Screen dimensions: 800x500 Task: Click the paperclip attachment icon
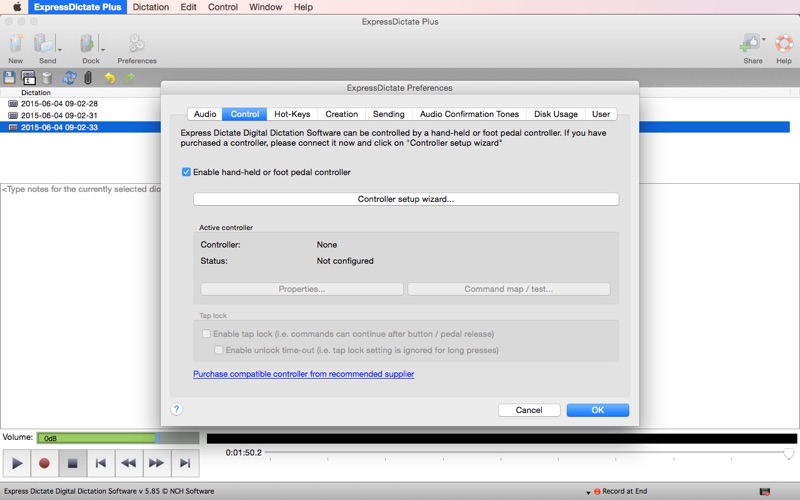pyautogui.click(x=88, y=78)
